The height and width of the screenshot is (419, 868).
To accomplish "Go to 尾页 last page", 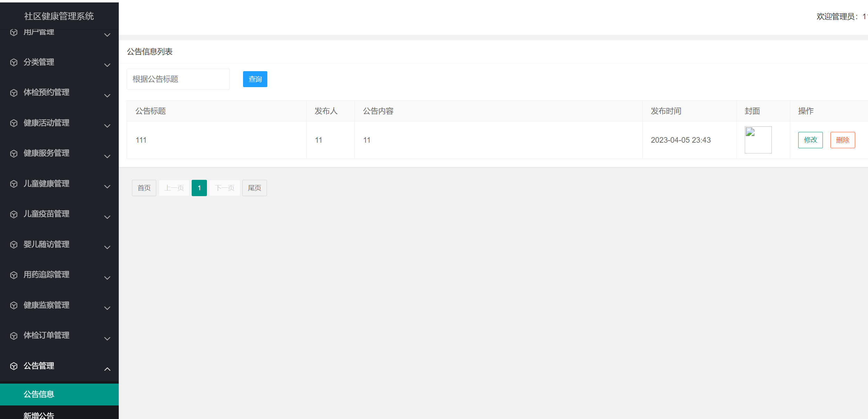I will click(x=254, y=188).
